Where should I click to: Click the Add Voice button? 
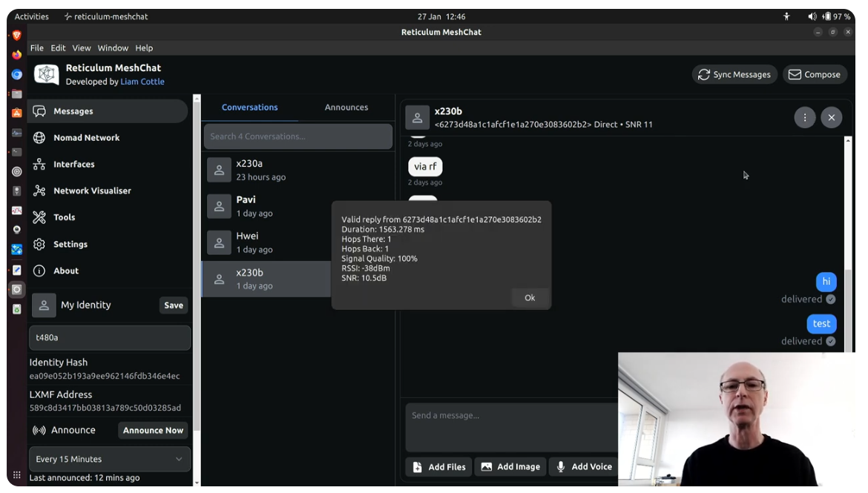point(584,467)
